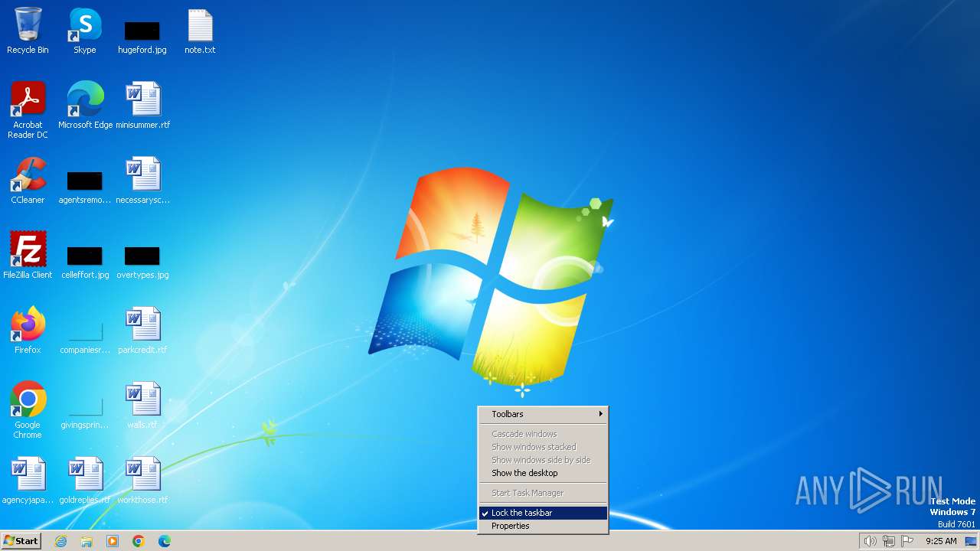Select the agencyjapa... document icon
Viewport: 980px width, 551px height.
(28, 481)
